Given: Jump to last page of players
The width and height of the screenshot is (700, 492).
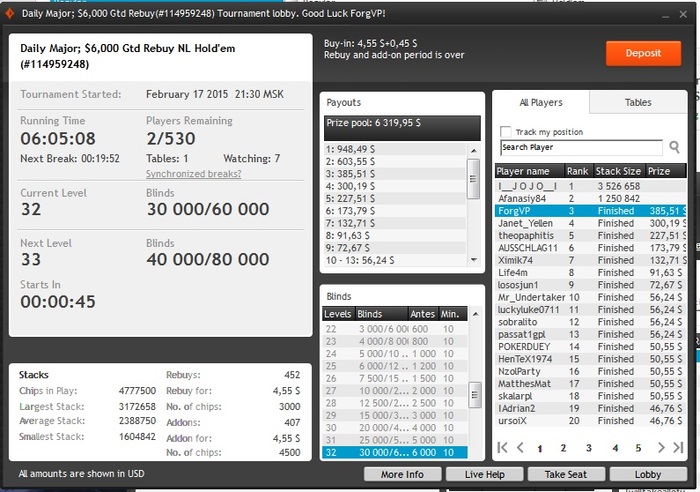Looking at the screenshot, I should coord(678,447).
